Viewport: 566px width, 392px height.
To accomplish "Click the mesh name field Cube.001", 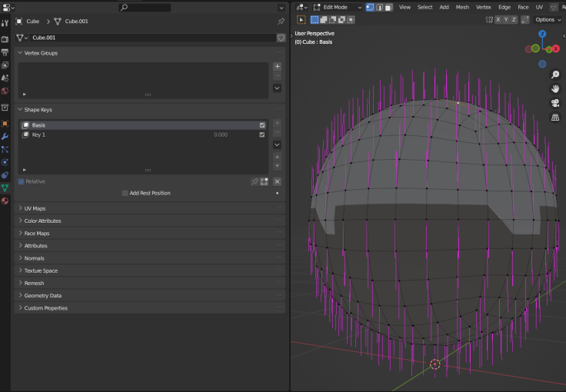I will (152, 38).
